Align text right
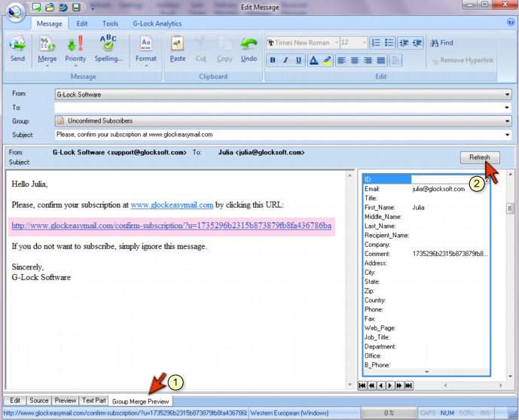 [368, 60]
